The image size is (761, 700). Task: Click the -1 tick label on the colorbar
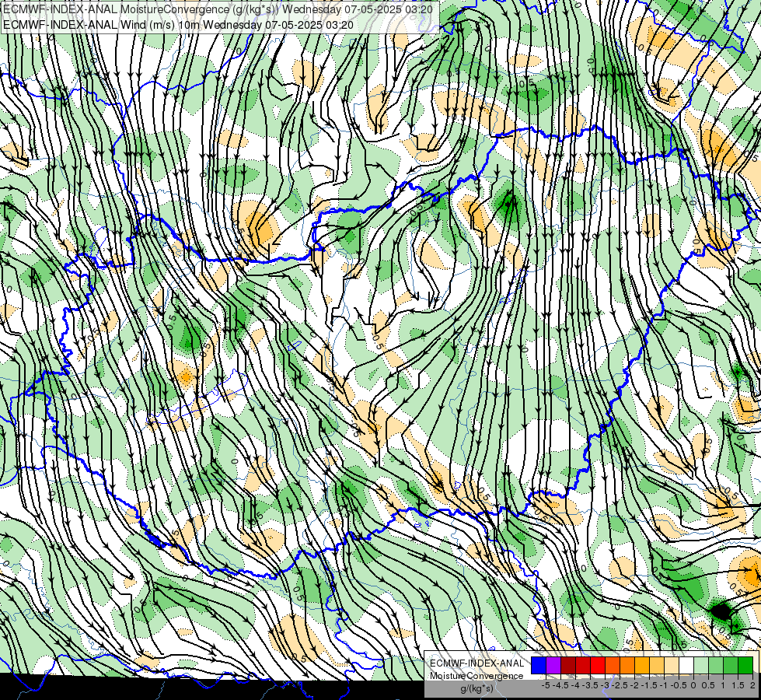664,685
